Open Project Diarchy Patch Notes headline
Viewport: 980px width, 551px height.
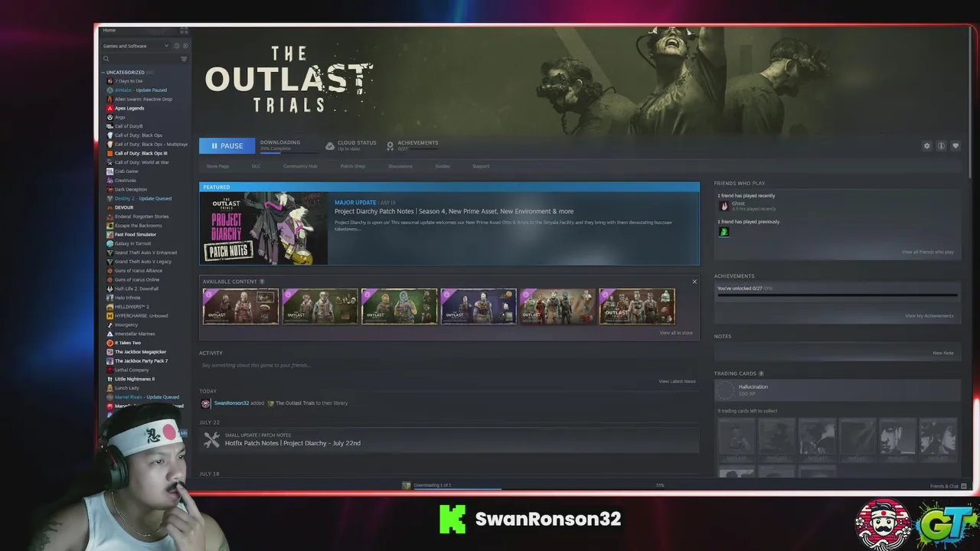[x=454, y=211]
